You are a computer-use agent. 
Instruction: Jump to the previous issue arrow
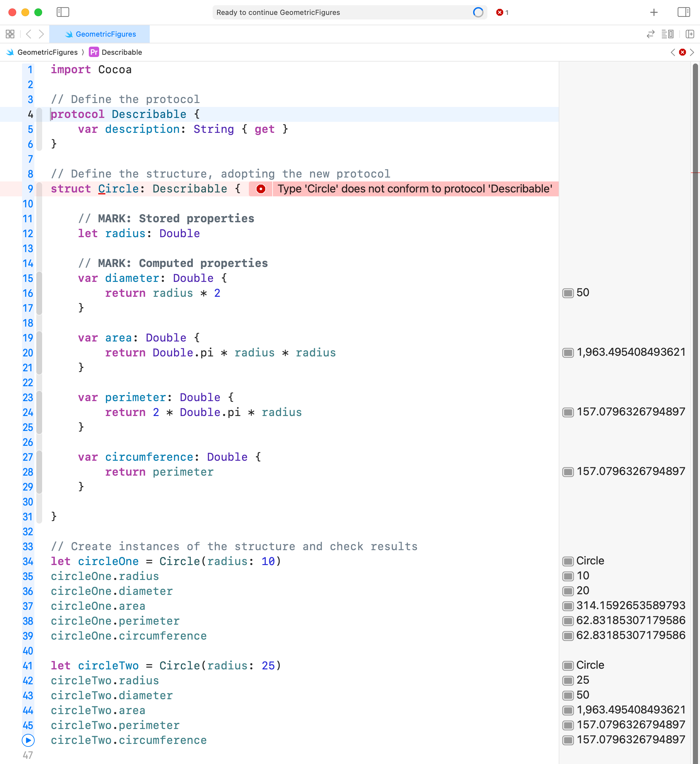click(673, 52)
